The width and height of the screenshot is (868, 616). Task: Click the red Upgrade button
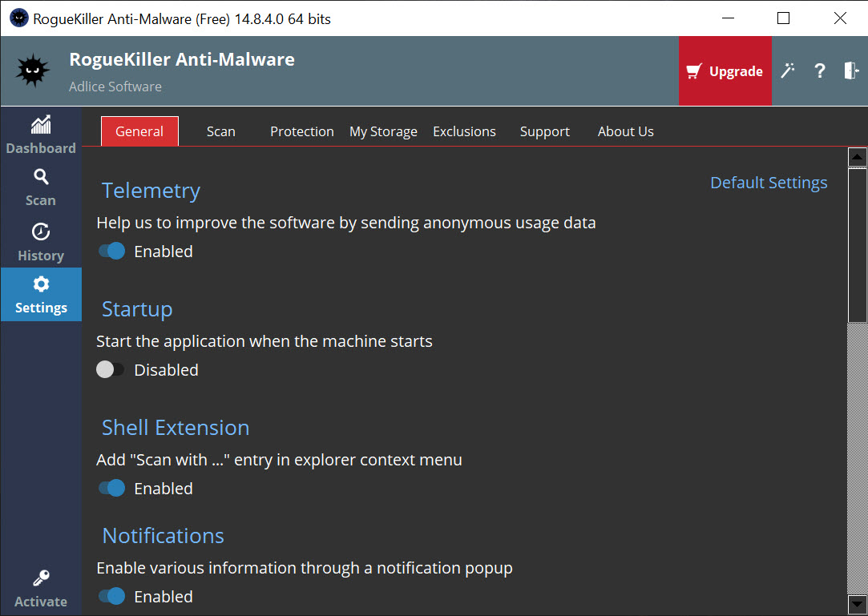pyautogui.click(x=725, y=71)
